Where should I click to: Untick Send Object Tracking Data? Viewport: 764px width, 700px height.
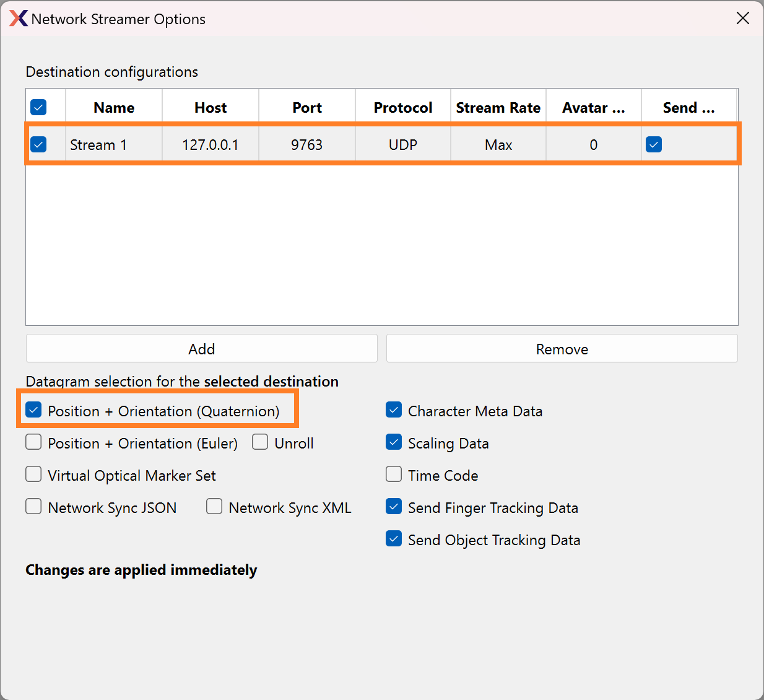tap(394, 539)
